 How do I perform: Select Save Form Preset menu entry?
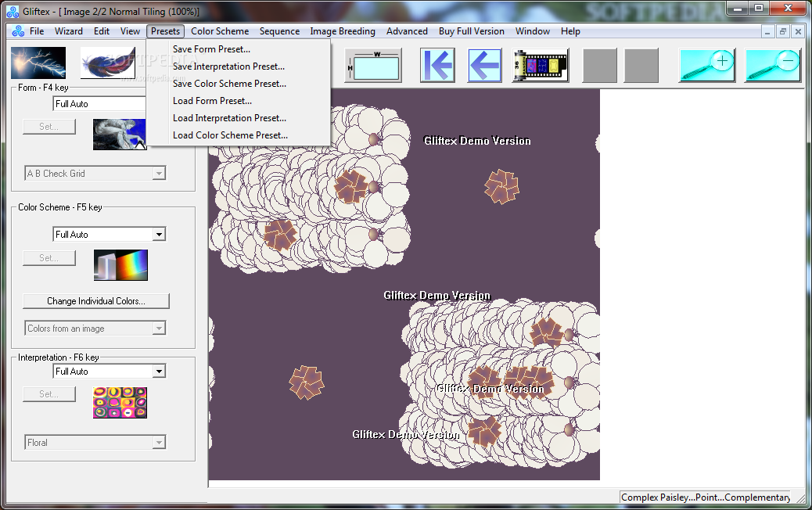[x=239, y=49]
